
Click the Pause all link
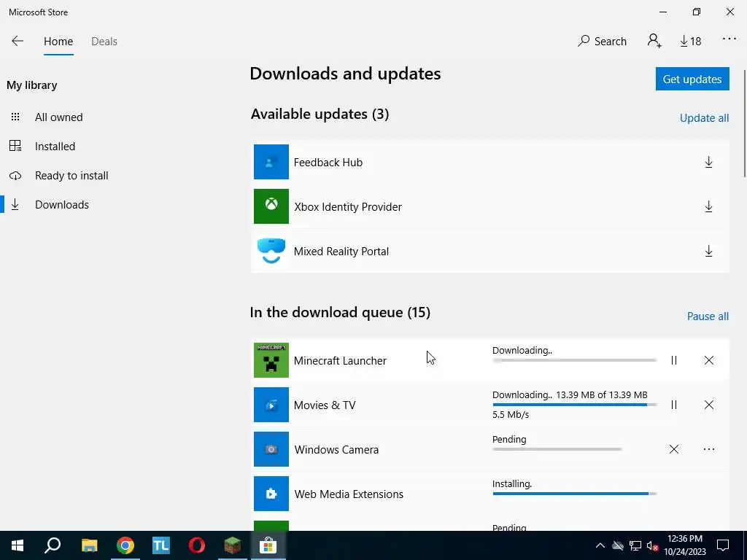(x=708, y=316)
